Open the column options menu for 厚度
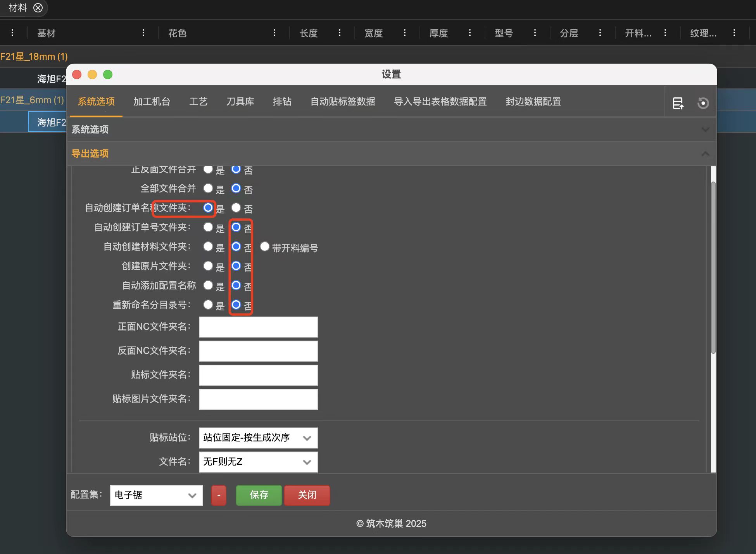 (x=470, y=33)
